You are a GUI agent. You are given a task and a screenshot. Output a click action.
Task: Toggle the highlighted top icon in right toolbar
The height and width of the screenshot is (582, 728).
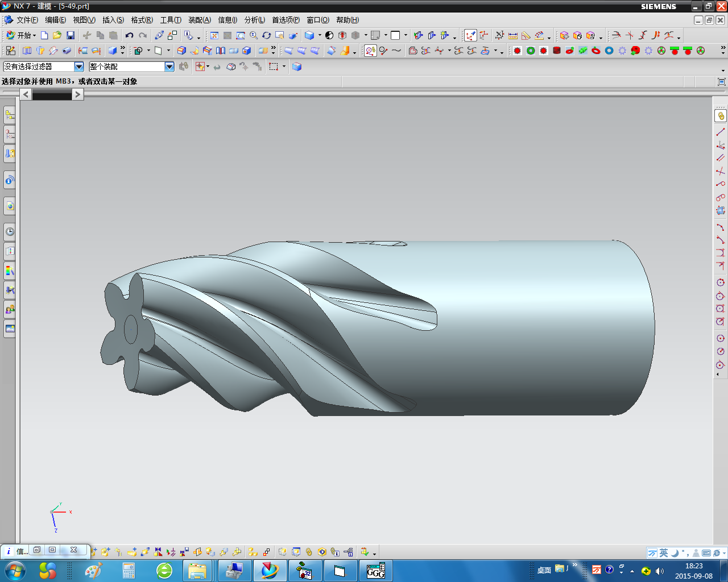(x=721, y=116)
